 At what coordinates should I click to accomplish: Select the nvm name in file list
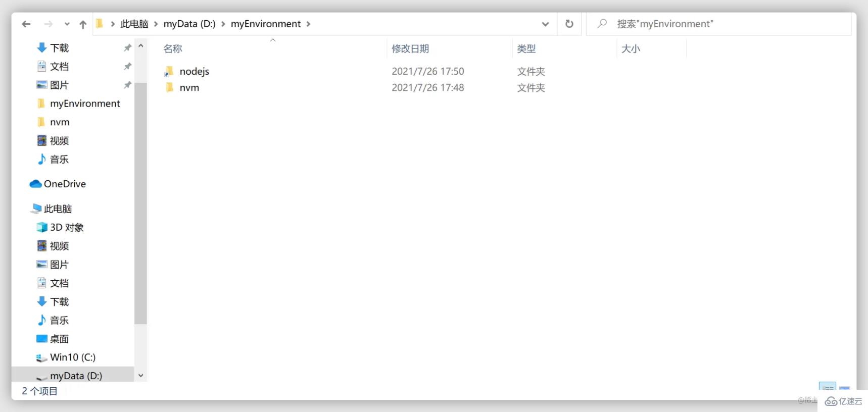pos(189,88)
